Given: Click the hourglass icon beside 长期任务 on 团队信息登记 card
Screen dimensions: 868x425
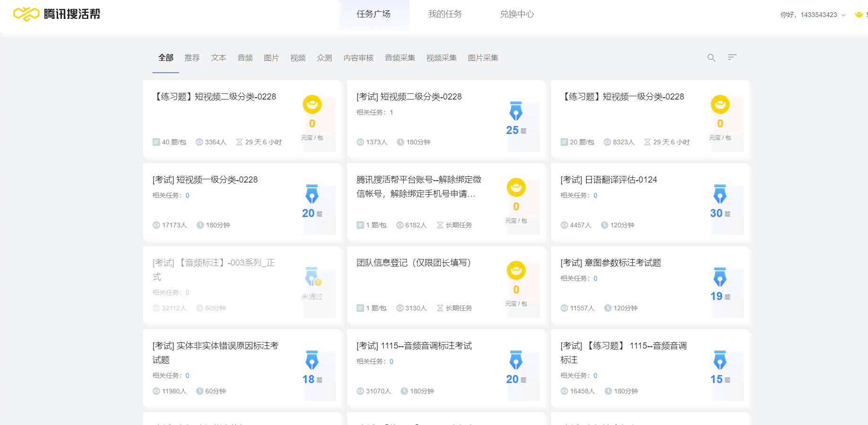Looking at the screenshot, I should click(440, 308).
